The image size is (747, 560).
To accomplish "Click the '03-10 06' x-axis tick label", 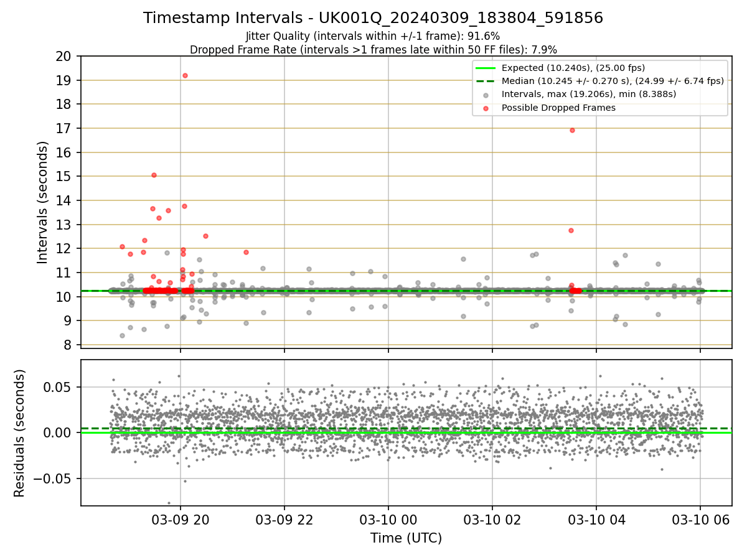I will pyautogui.click(x=700, y=520).
